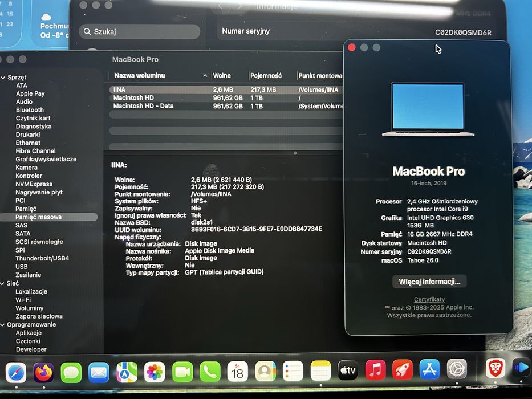Collapse the Oprogramowanie section chevron
This screenshot has height=399, width=532.
(x=2, y=325)
